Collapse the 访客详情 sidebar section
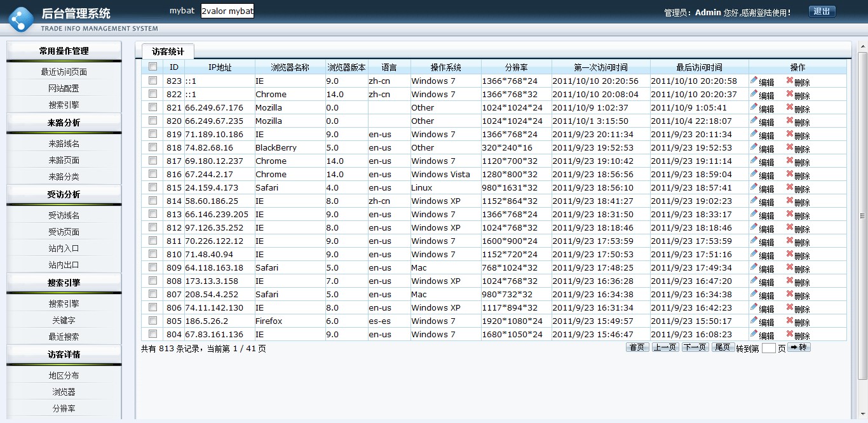 [x=64, y=355]
